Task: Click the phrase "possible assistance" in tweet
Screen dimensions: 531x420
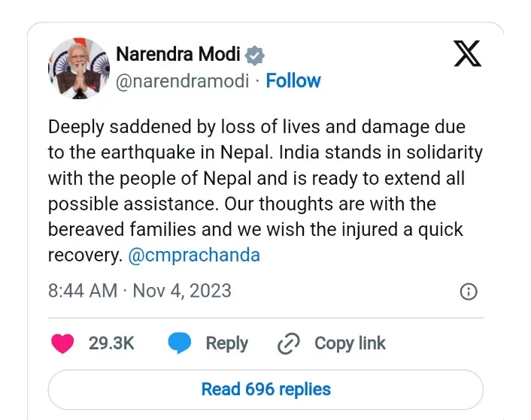Action: (124, 204)
